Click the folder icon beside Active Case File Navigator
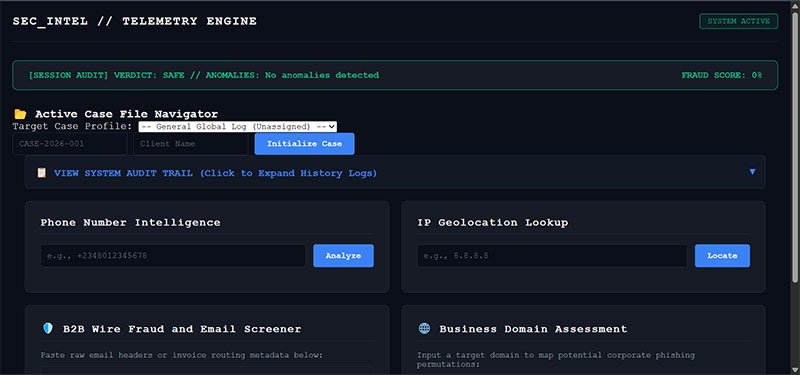Viewport: 800px width, 375px height. coord(20,114)
